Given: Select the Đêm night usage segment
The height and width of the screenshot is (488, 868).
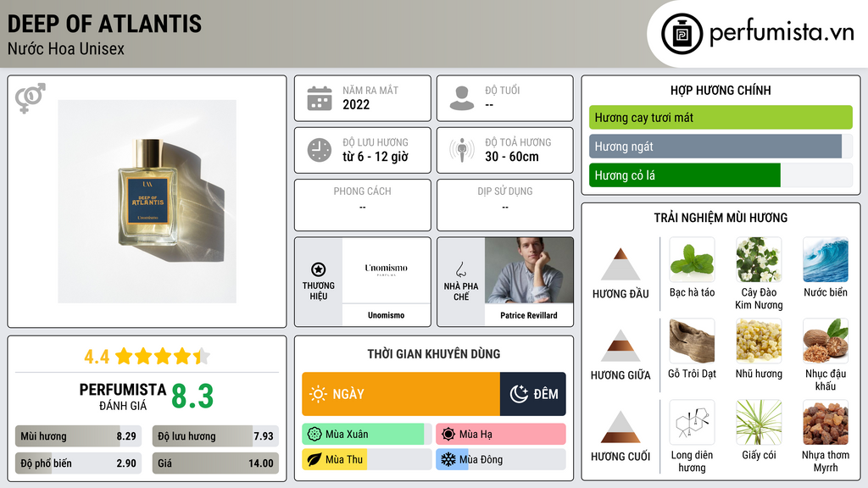Looking at the screenshot, I should point(533,394).
